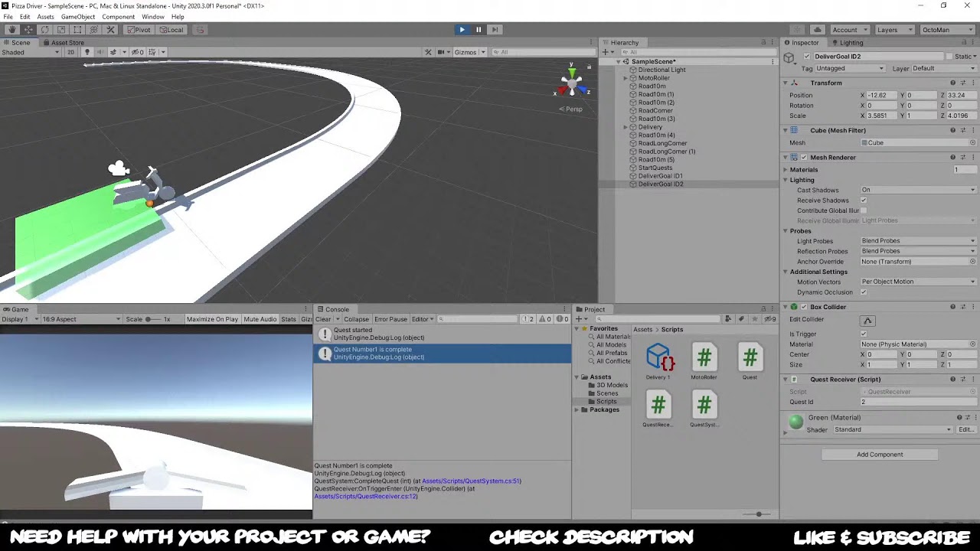Toggle the 2D scene view mode
This screenshot has height=551, width=980.
(70, 52)
